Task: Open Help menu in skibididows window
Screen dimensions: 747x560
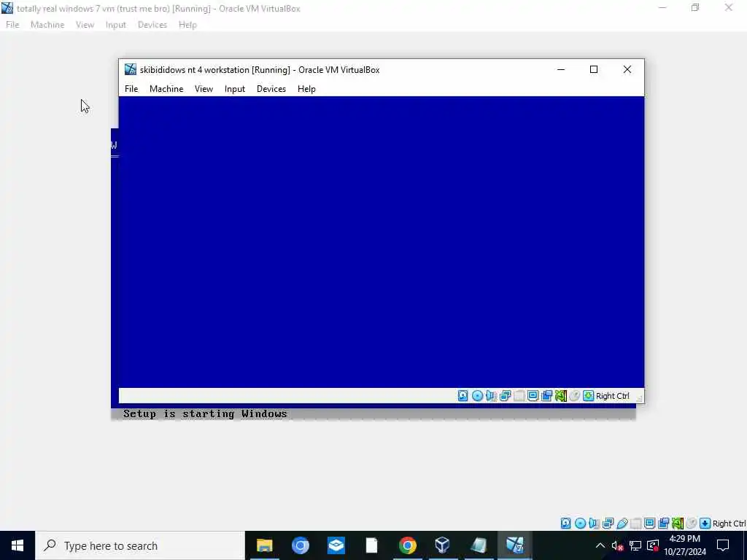Action: (x=307, y=89)
